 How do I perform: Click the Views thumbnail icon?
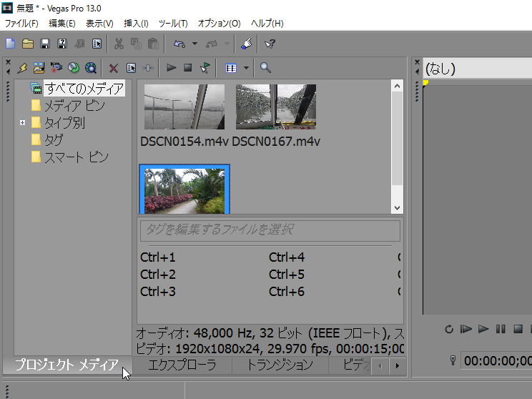pos(231,68)
